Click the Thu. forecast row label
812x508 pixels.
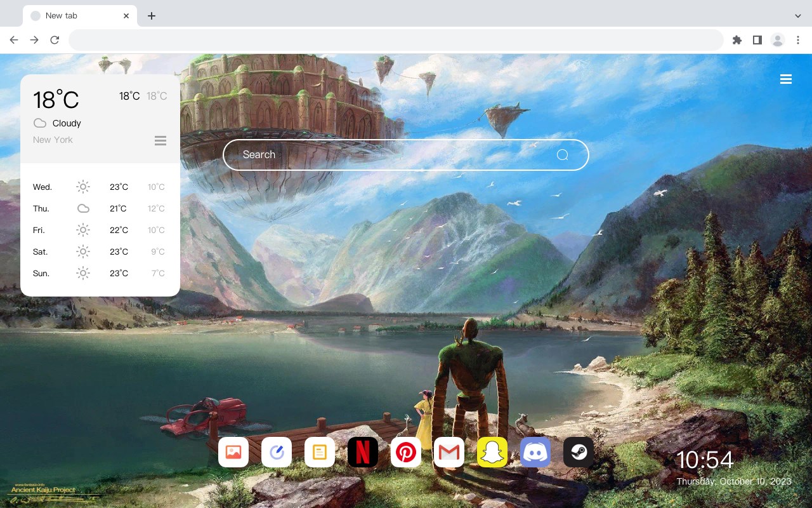tap(41, 209)
